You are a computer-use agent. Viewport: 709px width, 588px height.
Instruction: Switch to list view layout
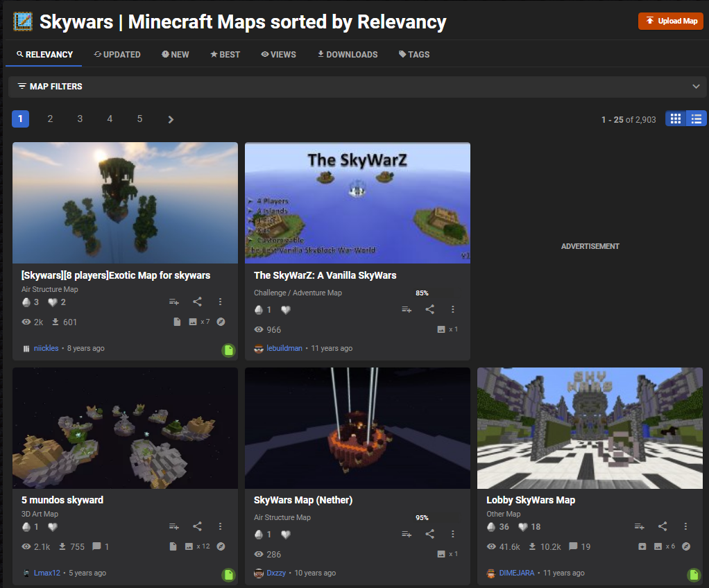[x=697, y=119]
